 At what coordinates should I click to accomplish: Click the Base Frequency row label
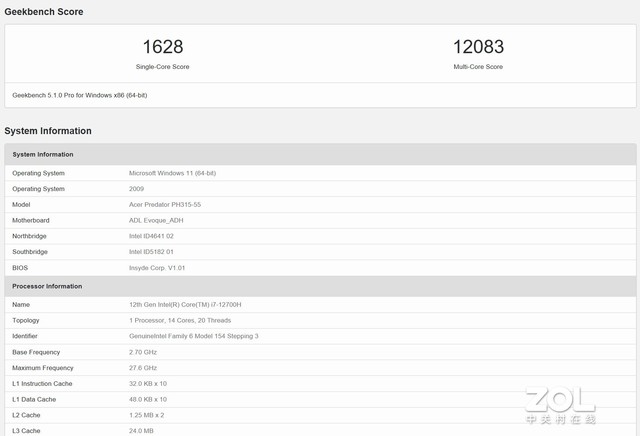click(x=36, y=352)
